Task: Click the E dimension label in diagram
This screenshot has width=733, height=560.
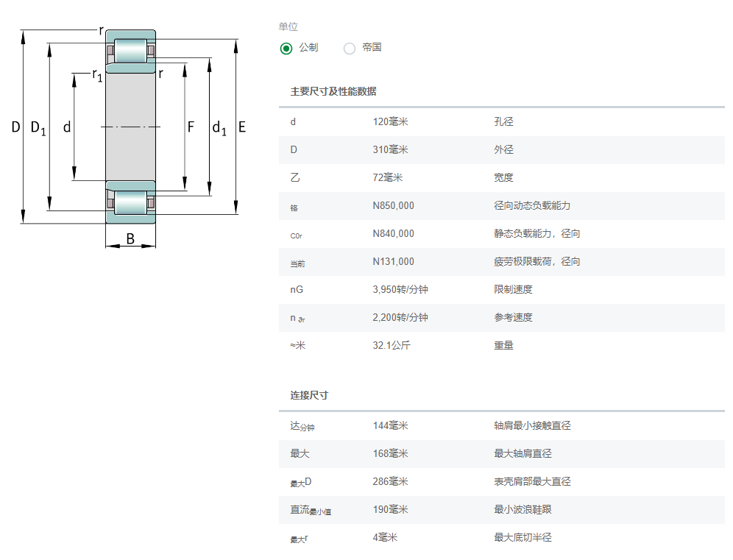Action: 241,127
